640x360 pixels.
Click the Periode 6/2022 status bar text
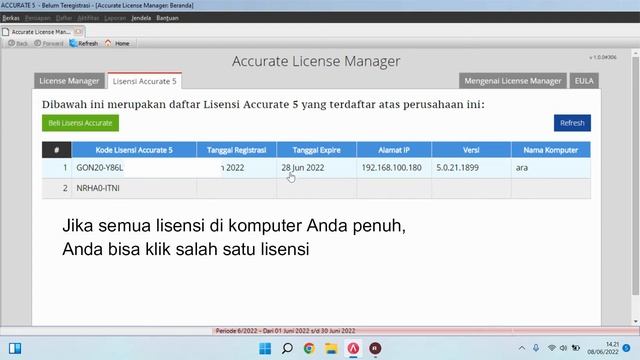click(285, 331)
